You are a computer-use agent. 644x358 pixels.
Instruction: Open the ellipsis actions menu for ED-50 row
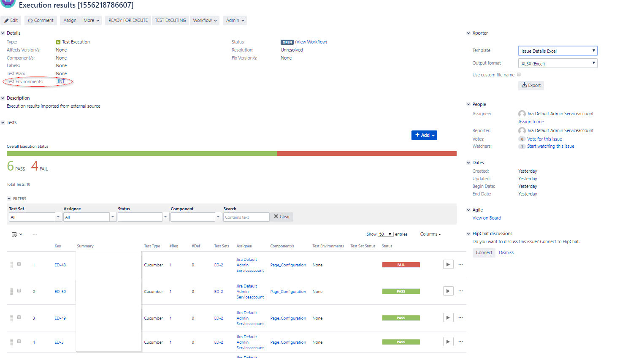tap(460, 291)
